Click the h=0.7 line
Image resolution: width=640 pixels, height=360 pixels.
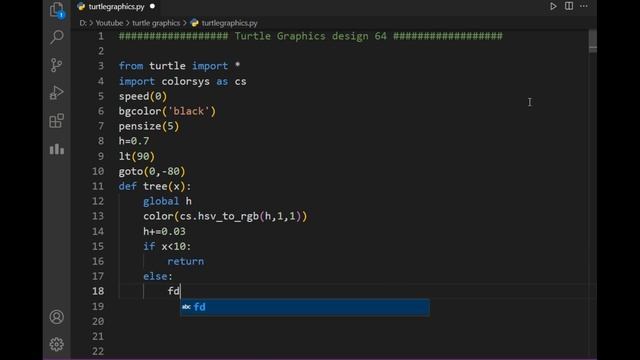pos(133,141)
